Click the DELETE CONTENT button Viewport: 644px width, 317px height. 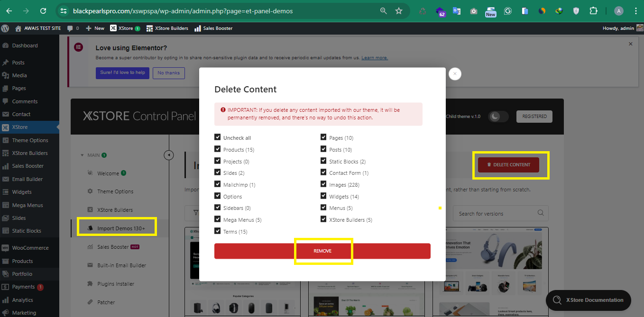tap(509, 165)
